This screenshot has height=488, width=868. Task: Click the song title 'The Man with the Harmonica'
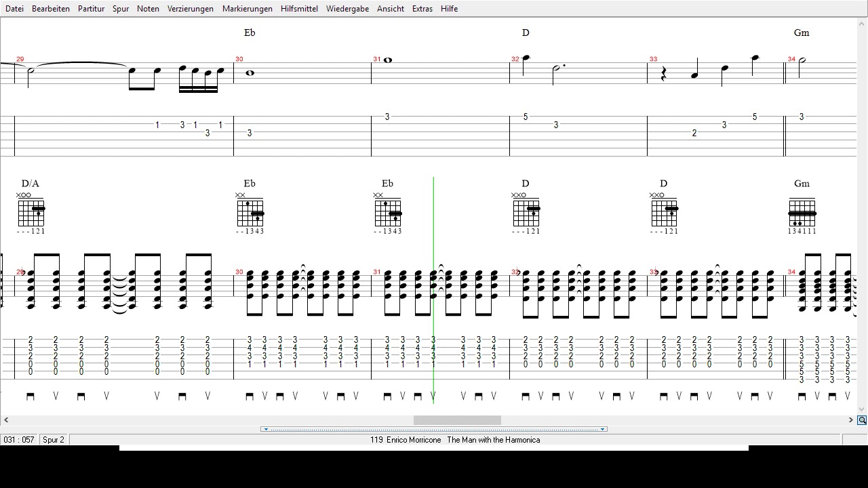(494, 440)
